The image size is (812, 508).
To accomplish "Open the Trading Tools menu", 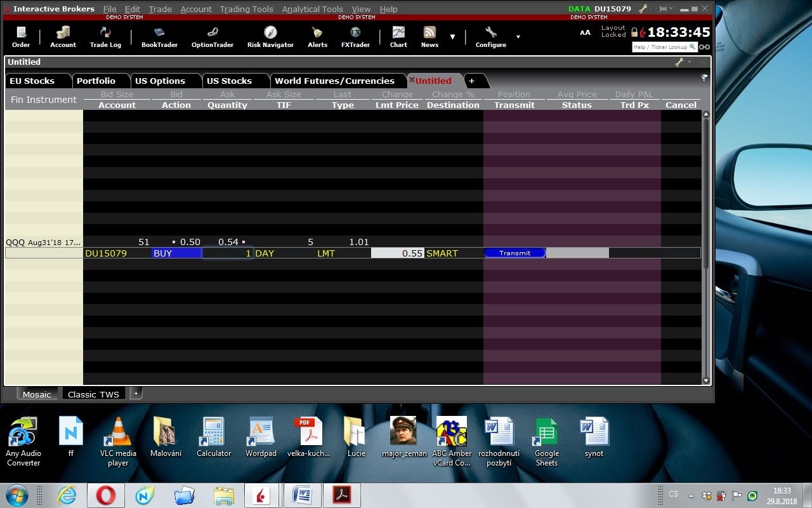I will pyautogui.click(x=247, y=9).
